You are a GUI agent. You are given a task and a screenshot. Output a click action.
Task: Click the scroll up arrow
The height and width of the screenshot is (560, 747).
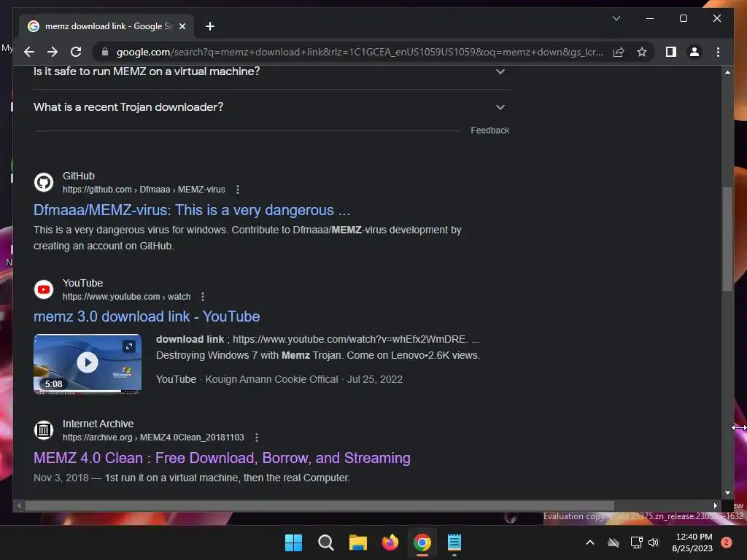727,72
